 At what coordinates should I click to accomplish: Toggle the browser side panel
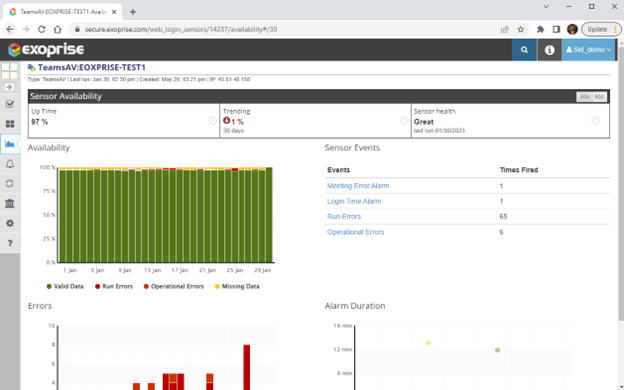(x=556, y=29)
